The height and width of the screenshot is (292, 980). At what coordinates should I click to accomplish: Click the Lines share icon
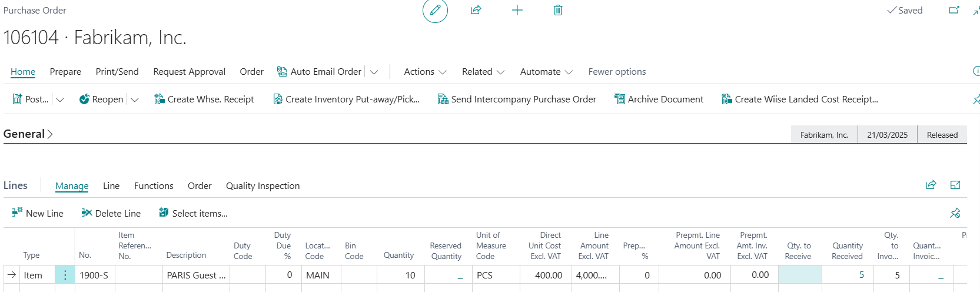pyautogui.click(x=931, y=185)
